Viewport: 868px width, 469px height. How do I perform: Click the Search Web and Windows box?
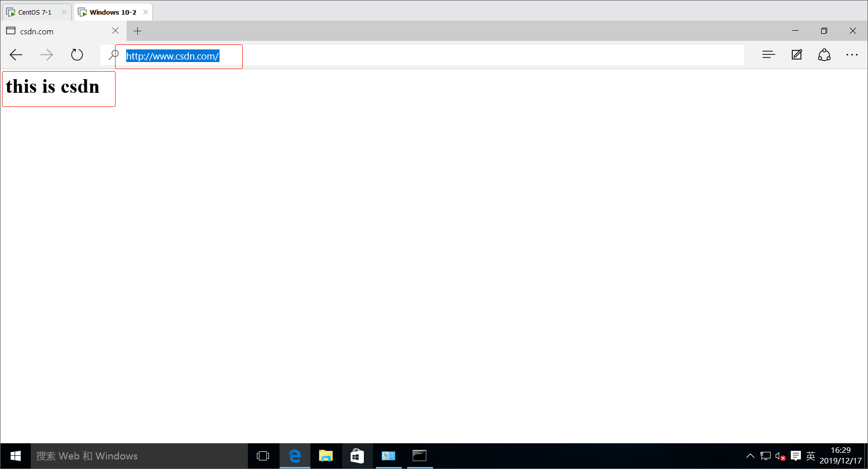[139, 456]
